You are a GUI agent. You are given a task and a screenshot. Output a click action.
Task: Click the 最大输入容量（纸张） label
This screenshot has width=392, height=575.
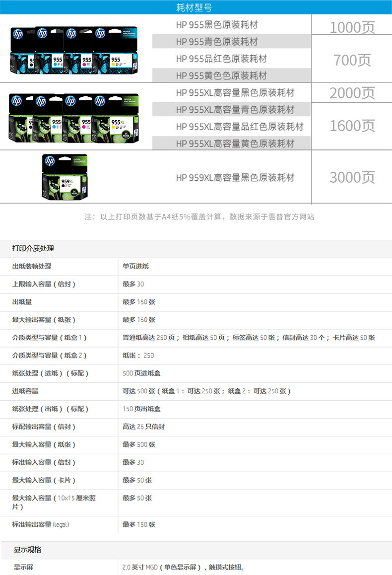[44, 444]
